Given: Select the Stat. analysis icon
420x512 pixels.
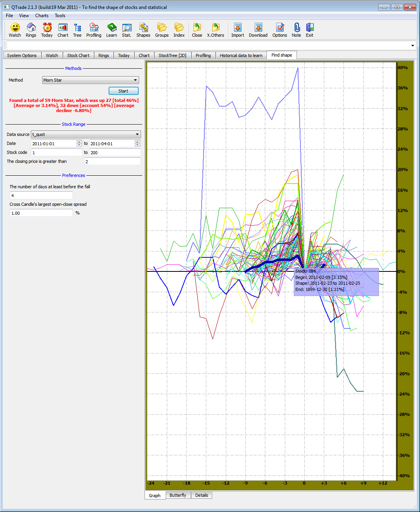Looking at the screenshot, I should [x=127, y=27].
